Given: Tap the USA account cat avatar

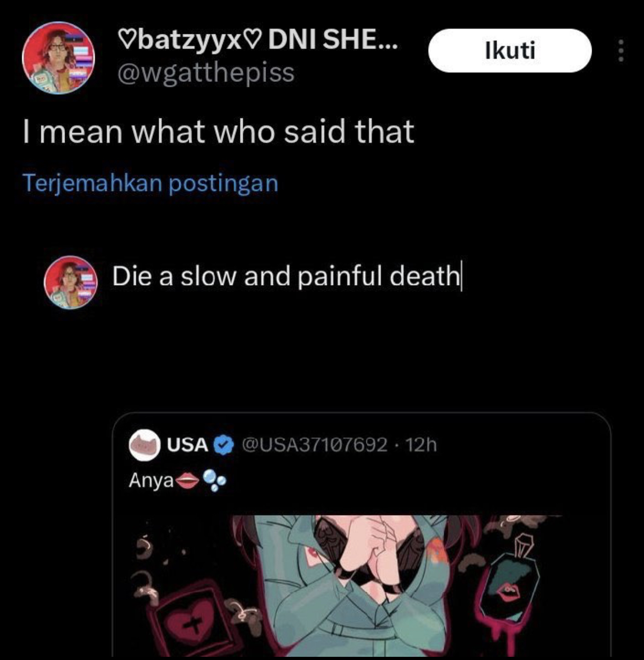Looking at the screenshot, I should point(145,446).
